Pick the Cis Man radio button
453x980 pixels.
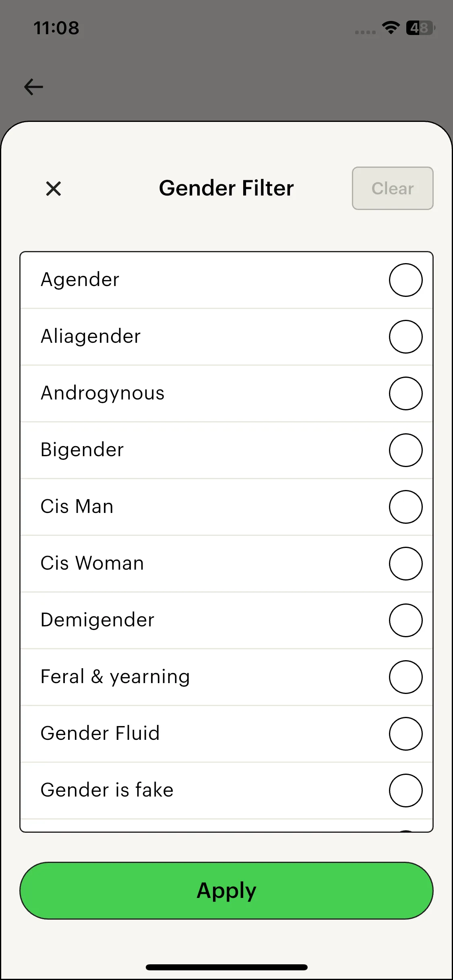(405, 507)
